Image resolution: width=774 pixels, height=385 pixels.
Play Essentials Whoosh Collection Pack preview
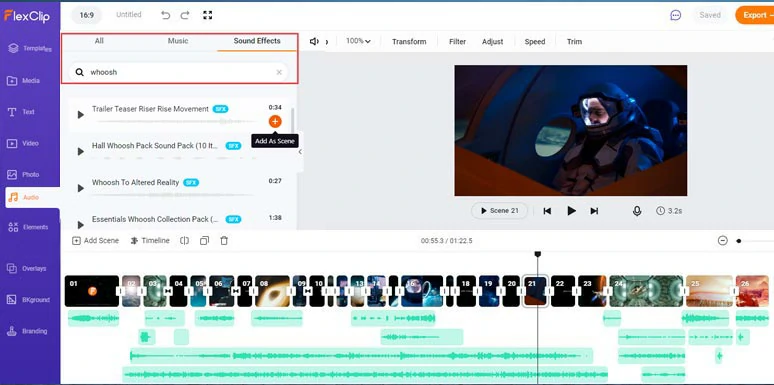point(80,225)
